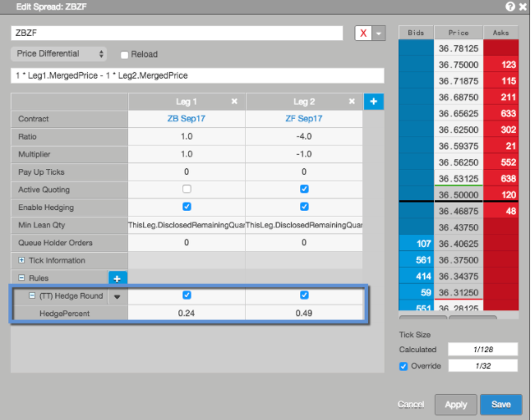Enable Active Quoting for Leg 1

click(x=186, y=189)
